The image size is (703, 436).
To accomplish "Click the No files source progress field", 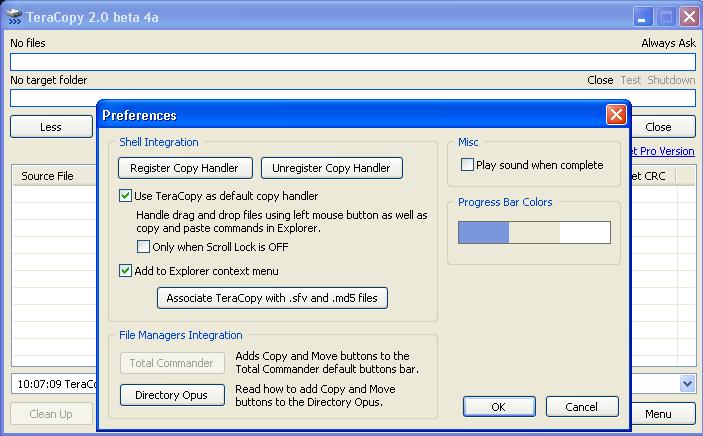I will 353,62.
